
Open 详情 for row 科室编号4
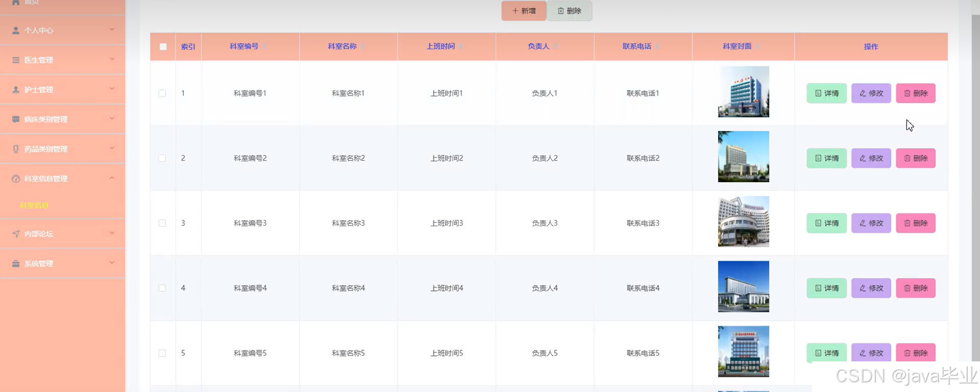(826, 288)
